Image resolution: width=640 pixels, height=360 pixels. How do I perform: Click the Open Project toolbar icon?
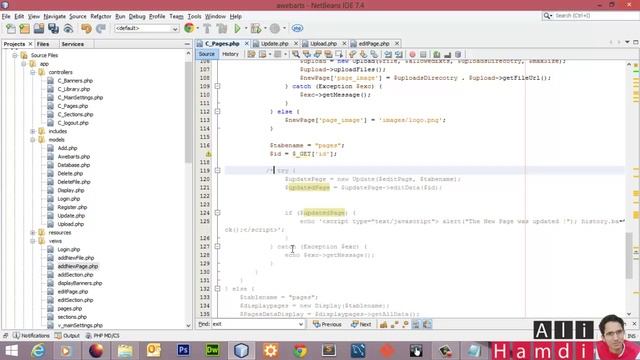click(x=39, y=29)
